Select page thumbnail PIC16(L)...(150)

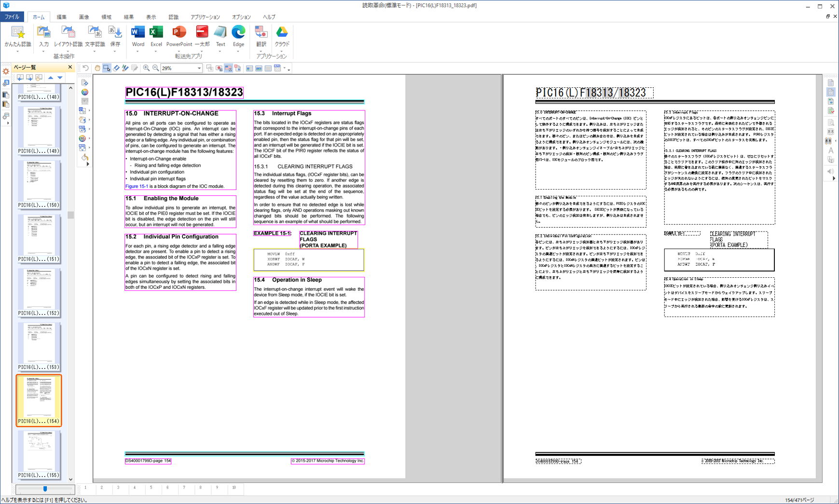39,184
